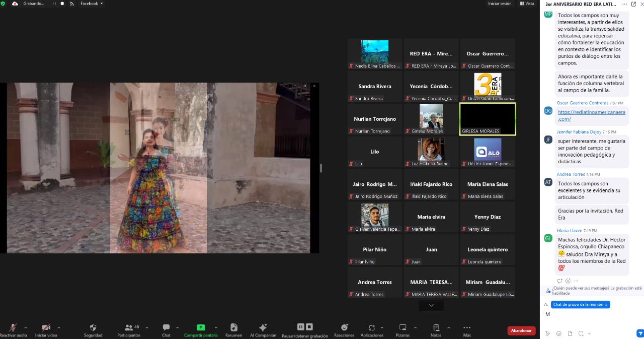Open the Pizarras whiteboard icon

403,327
